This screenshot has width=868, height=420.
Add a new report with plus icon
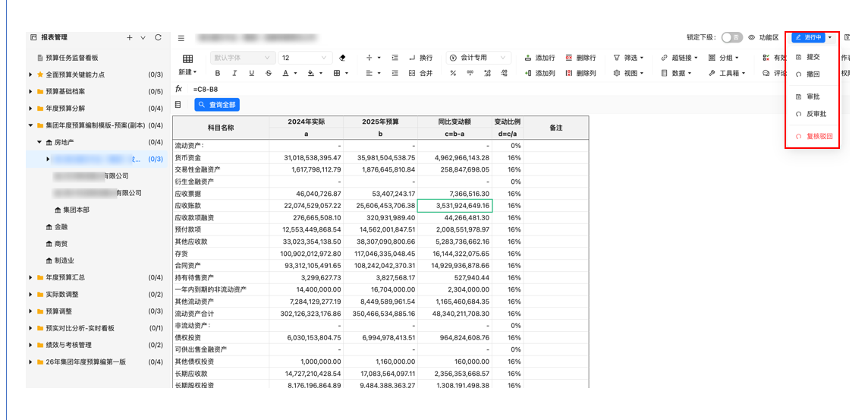pyautogui.click(x=130, y=38)
